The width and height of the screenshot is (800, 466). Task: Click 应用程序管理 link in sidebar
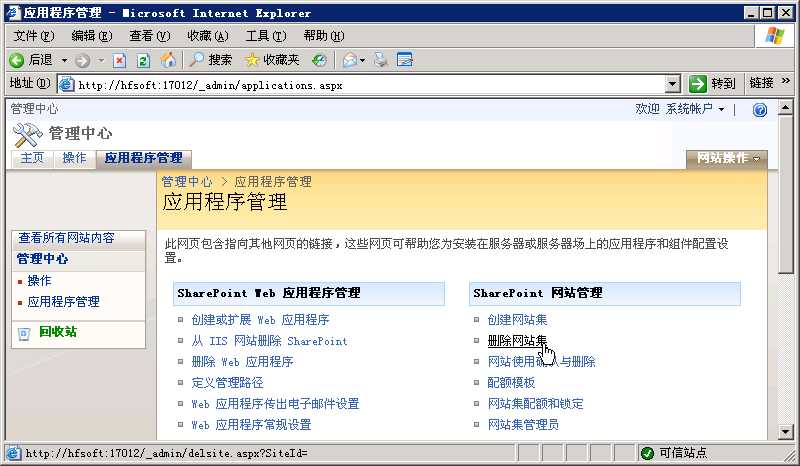(x=63, y=302)
